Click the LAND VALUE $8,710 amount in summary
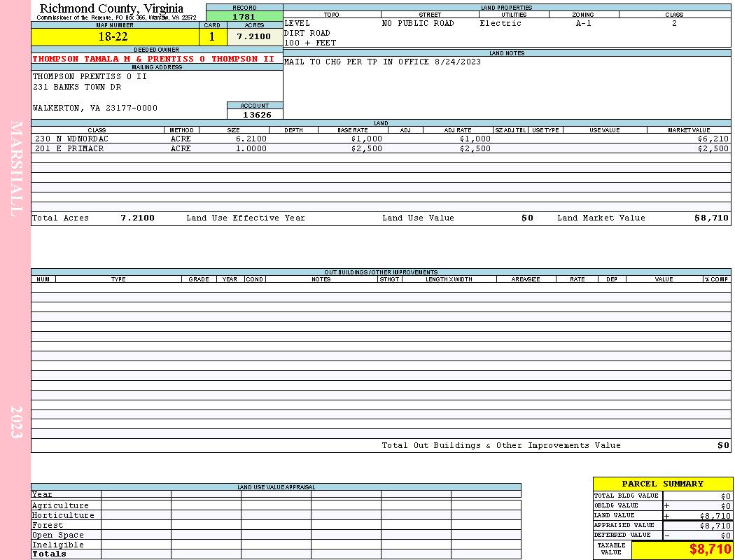735x560 pixels. (x=715, y=516)
